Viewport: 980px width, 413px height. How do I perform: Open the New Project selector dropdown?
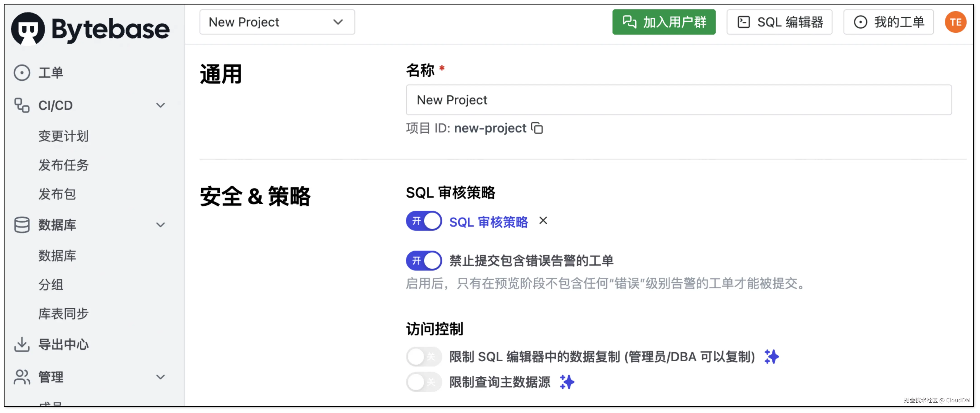(277, 22)
